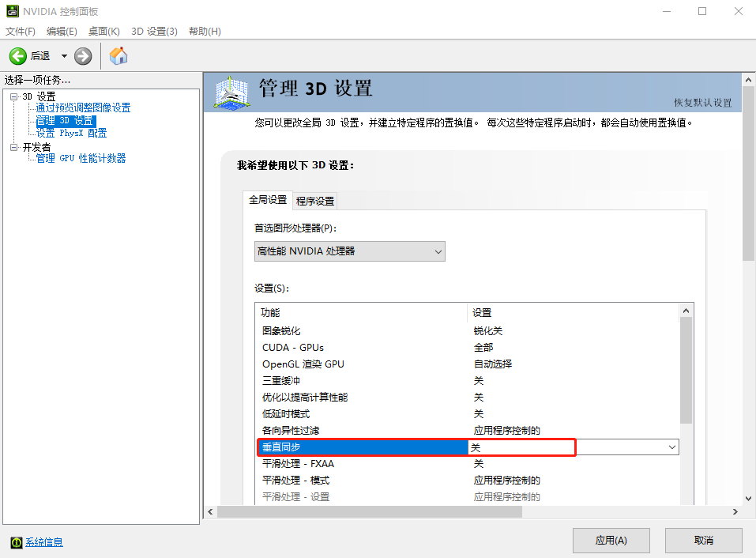Select the CUDA - GPUs setting row
Screen dimensions: 756x558
click(468, 347)
